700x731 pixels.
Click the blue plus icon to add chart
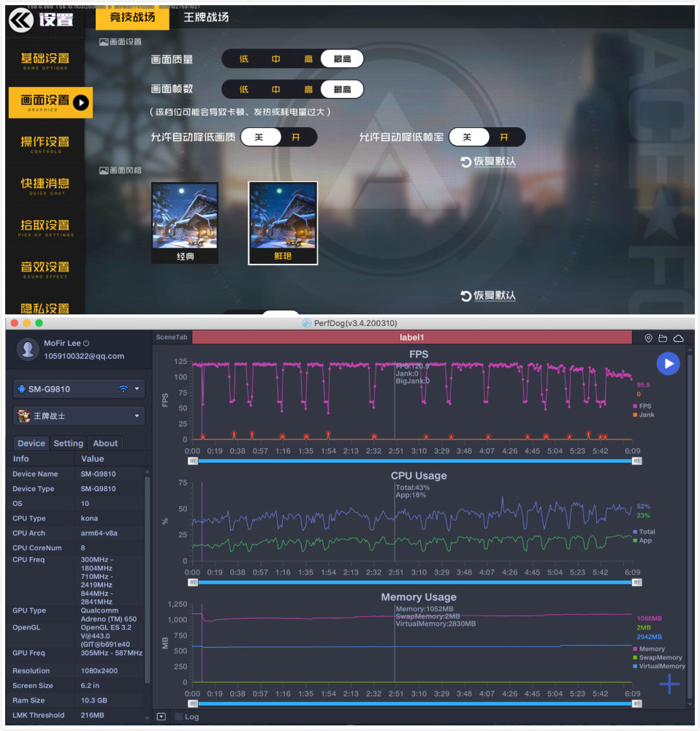point(669,684)
